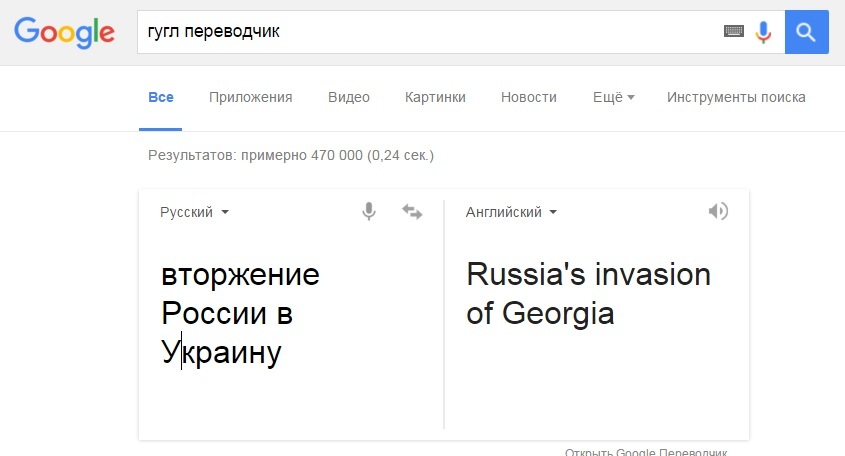Switch to the Новости tab
Image resolution: width=845 pixels, height=456 pixels.
(x=528, y=97)
